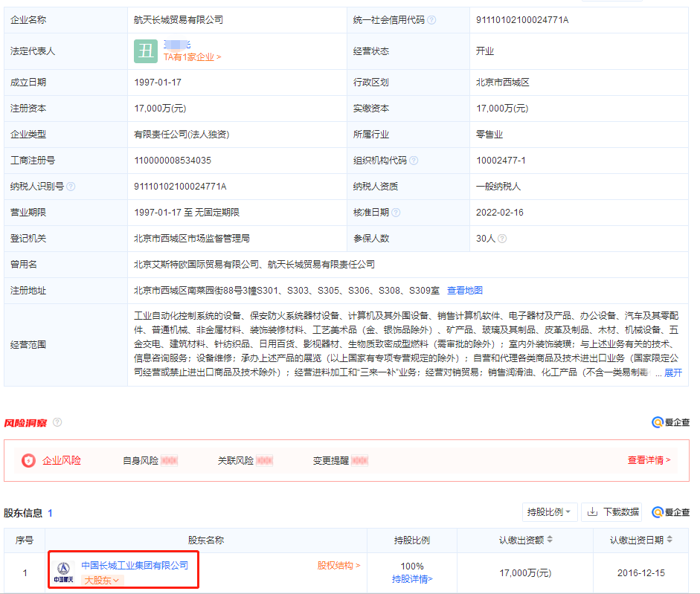Image resolution: width=700 pixels, height=594 pixels.
Task: Open the 股权结构 link
Action: click(338, 566)
